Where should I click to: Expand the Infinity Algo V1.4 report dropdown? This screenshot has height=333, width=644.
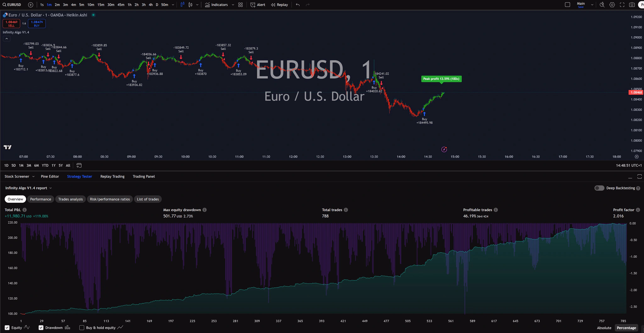pyautogui.click(x=51, y=188)
